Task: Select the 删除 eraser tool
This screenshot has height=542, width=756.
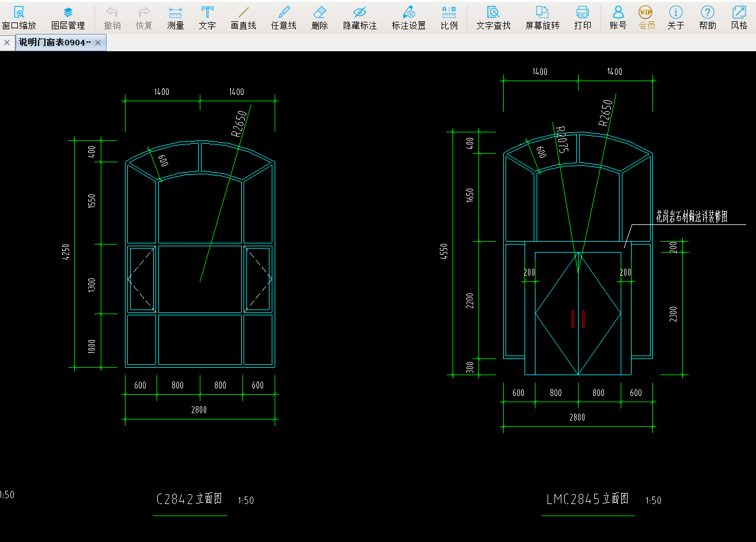Action: 320,18
